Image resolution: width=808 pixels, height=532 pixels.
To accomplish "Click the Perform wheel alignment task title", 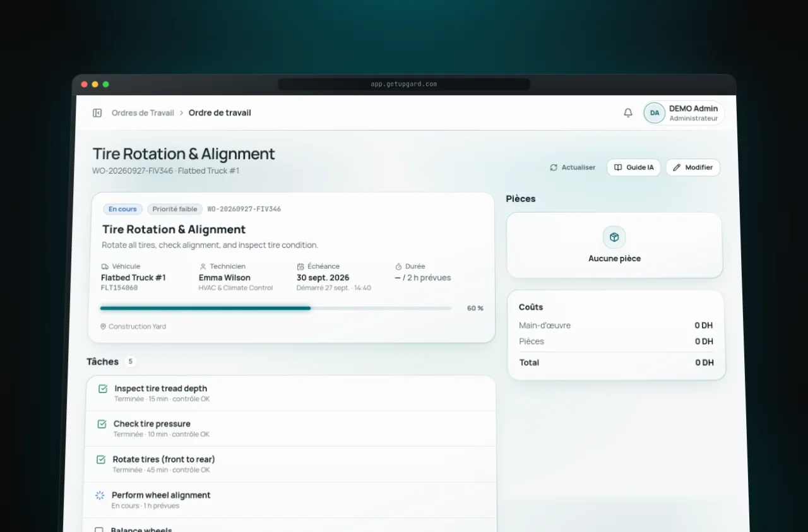I will [161, 495].
